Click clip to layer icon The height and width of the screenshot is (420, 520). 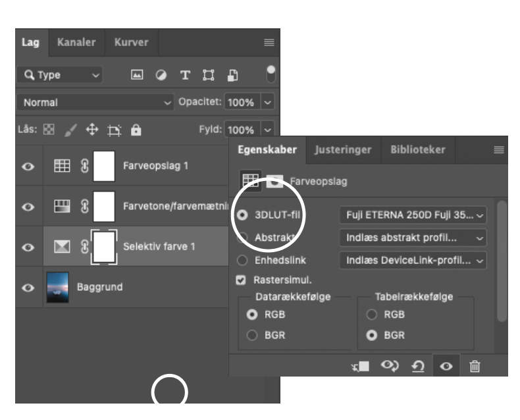[x=361, y=366]
